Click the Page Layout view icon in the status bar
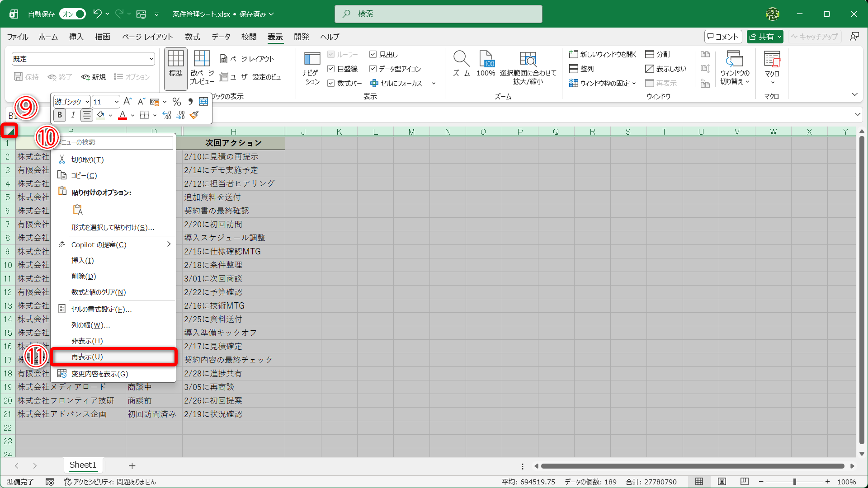Screen dimensions: 868x488 (722, 482)
